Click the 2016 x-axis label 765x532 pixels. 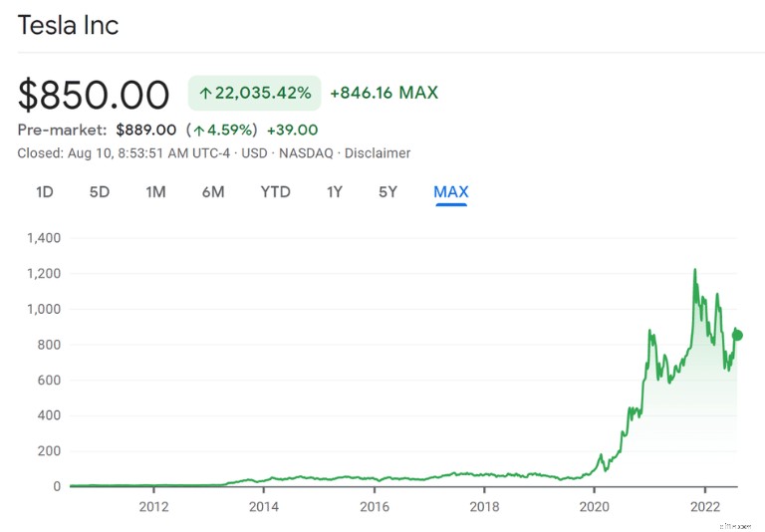375,507
